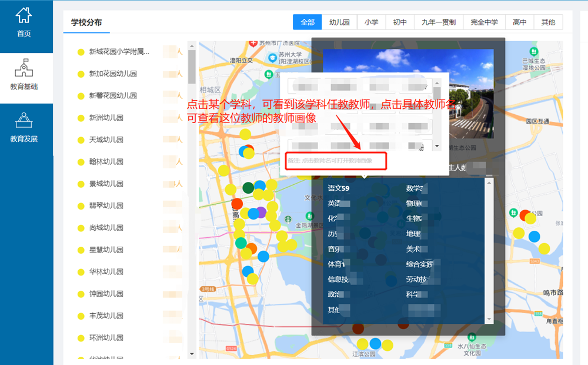Screen dimensions: 588x365
Task: Show 完全中学 schools only
Action: tap(484, 22)
